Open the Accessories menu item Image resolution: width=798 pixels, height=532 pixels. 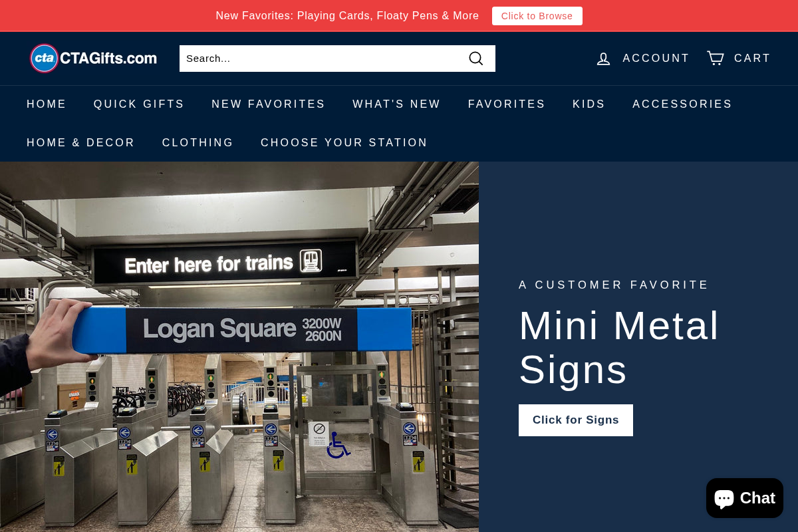[682, 104]
